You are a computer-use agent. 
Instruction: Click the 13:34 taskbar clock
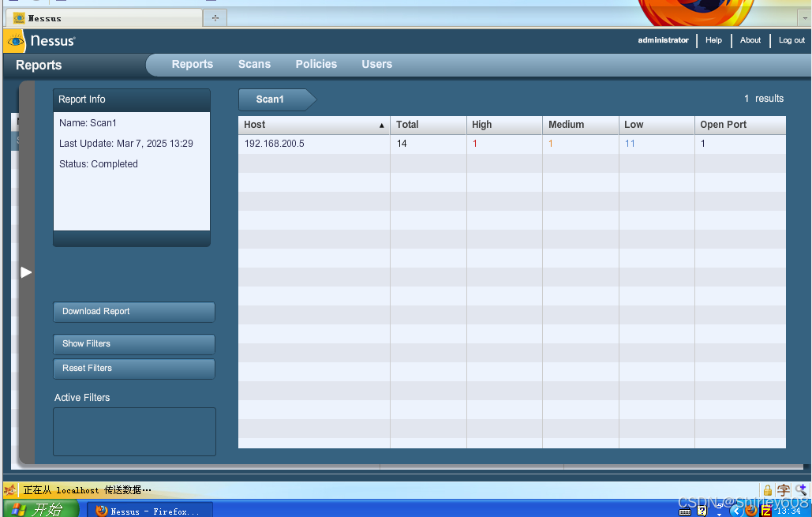(x=788, y=511)
